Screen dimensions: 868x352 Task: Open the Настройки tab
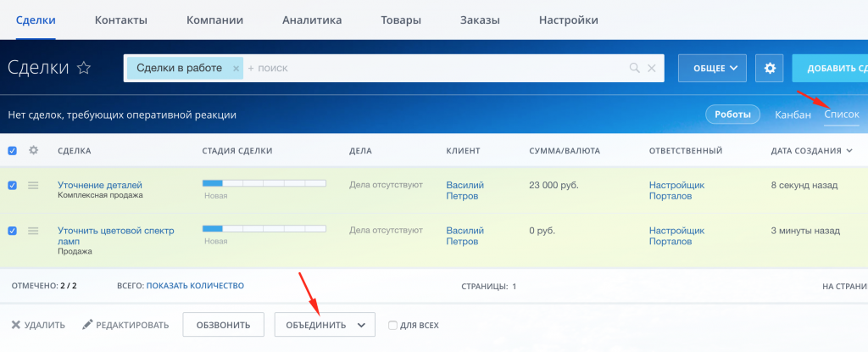(569, 20)
